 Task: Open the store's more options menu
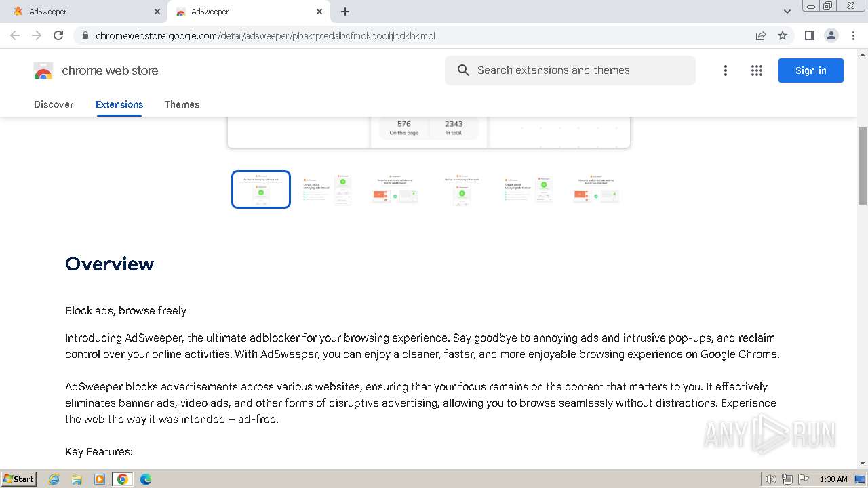point(726,70)
